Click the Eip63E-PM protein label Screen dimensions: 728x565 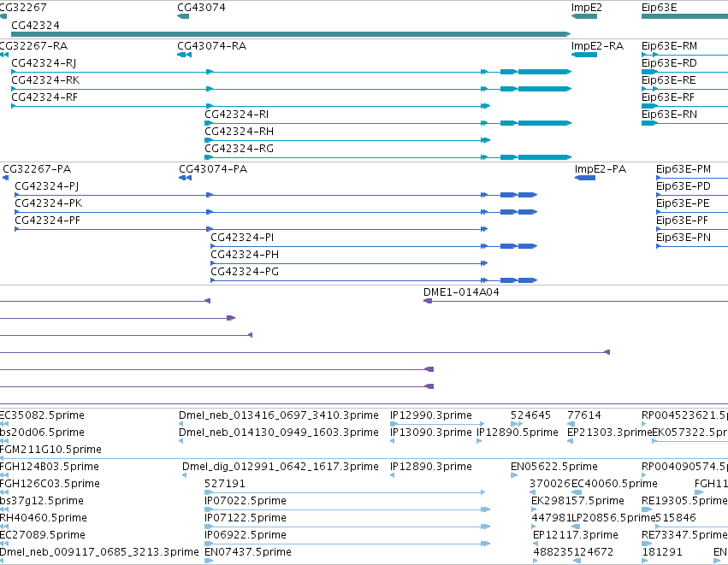click(x=684, y=169)
